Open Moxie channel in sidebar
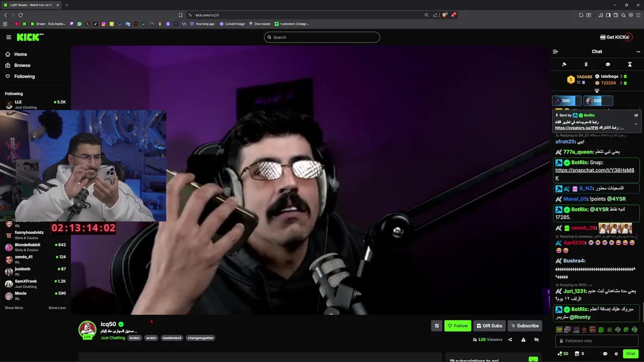This screenshot has height=362, width=644. click(x=35, y=296)
